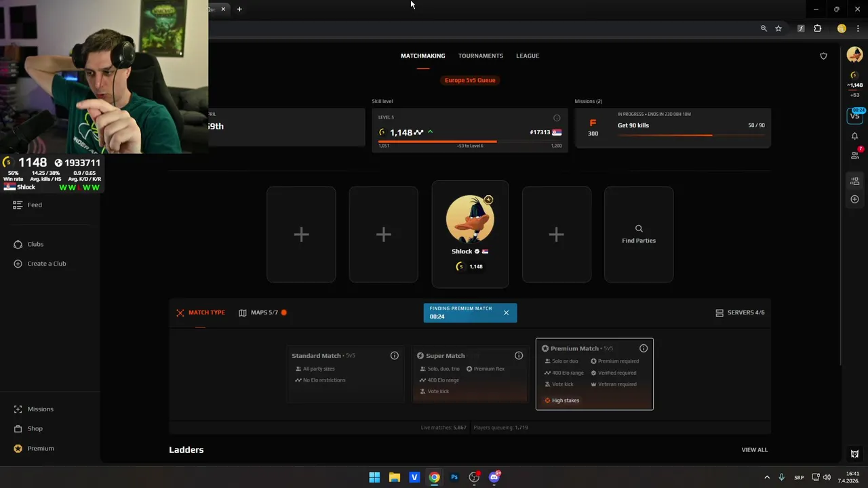The image size is (868, 488).
Task: Click the Players queueing: 1,719 text
Action: tap(500, 428)
